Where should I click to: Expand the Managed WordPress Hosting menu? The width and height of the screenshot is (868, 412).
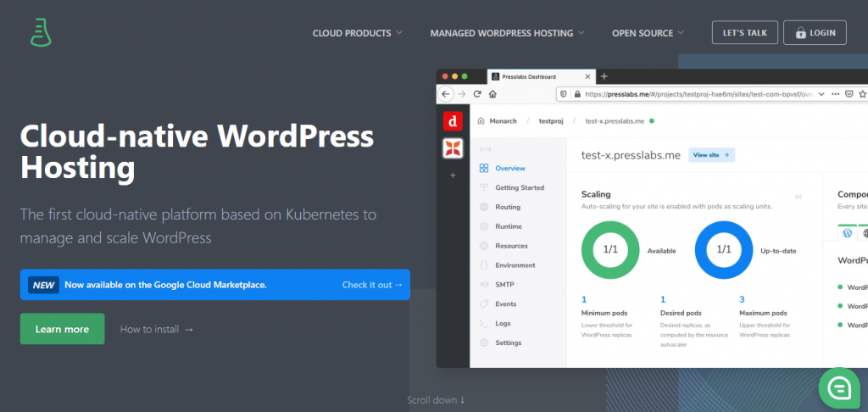[x=507, y=33]
